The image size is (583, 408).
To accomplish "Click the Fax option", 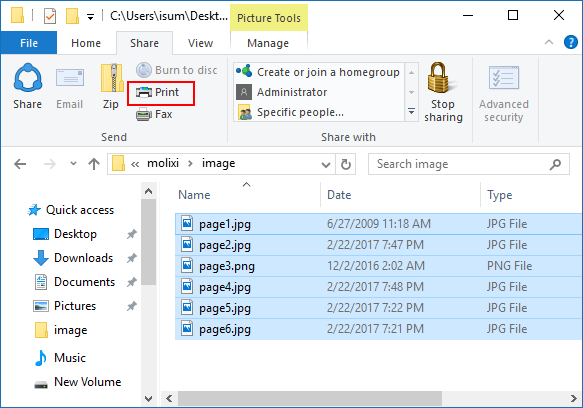I will pos(154,114).
